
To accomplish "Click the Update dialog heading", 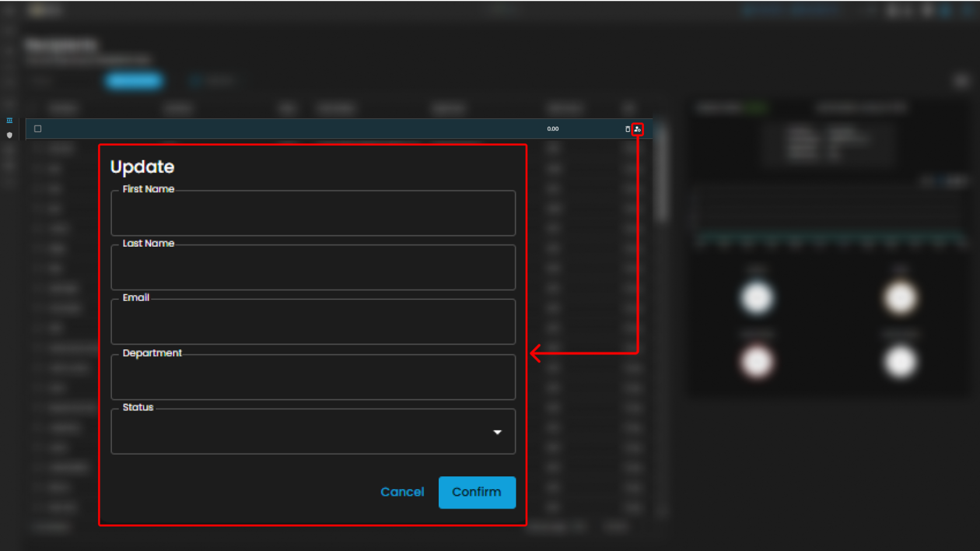I will [142, 167].
